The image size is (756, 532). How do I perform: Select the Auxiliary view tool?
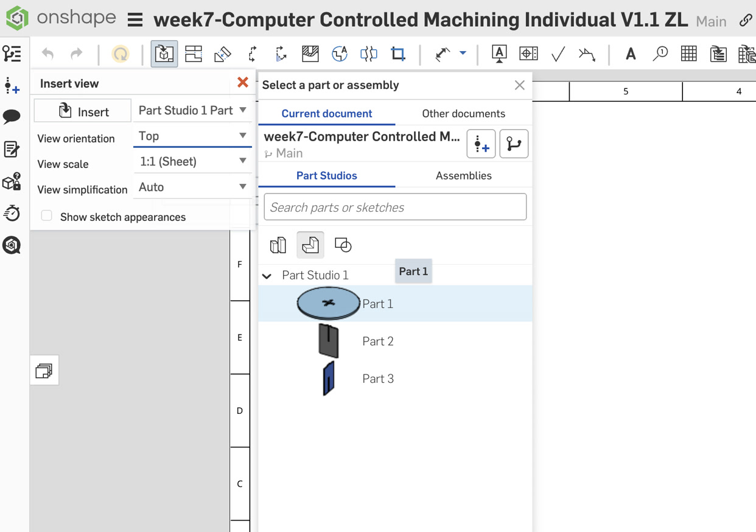(223, 54)
